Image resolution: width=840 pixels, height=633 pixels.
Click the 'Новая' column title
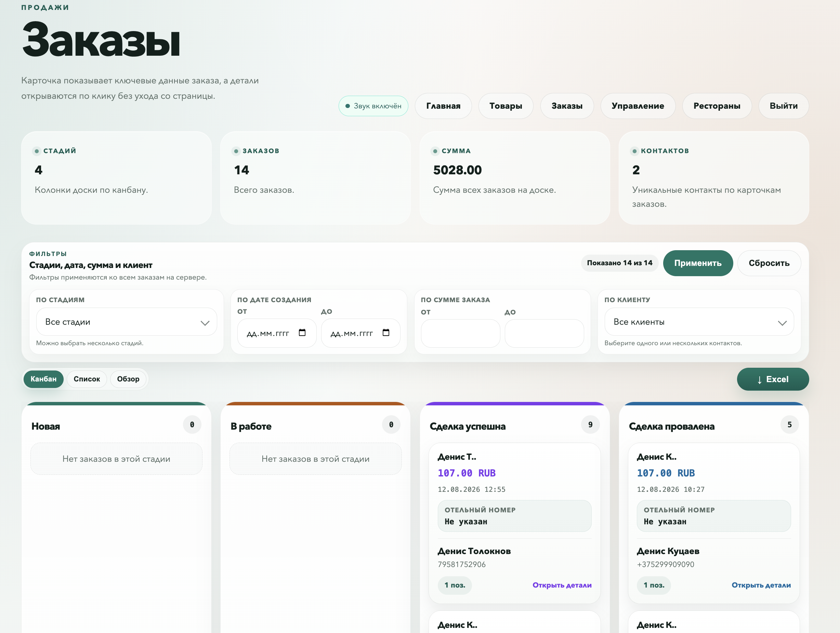45,426
